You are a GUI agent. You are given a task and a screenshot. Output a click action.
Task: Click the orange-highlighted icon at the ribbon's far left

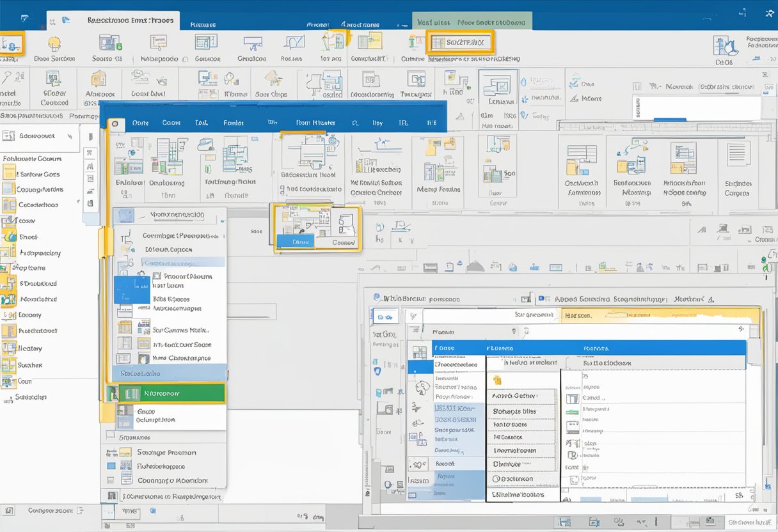(12, 44)
